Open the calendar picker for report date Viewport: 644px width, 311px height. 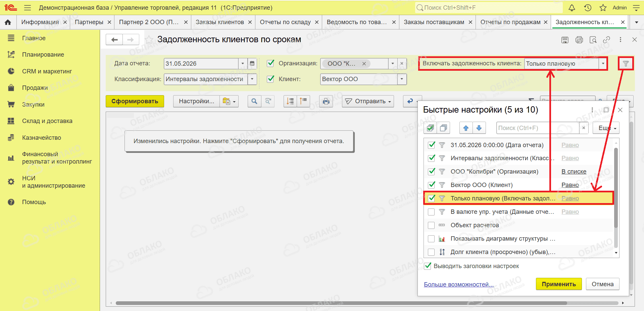pyautogui.click(x=252, y=64)
